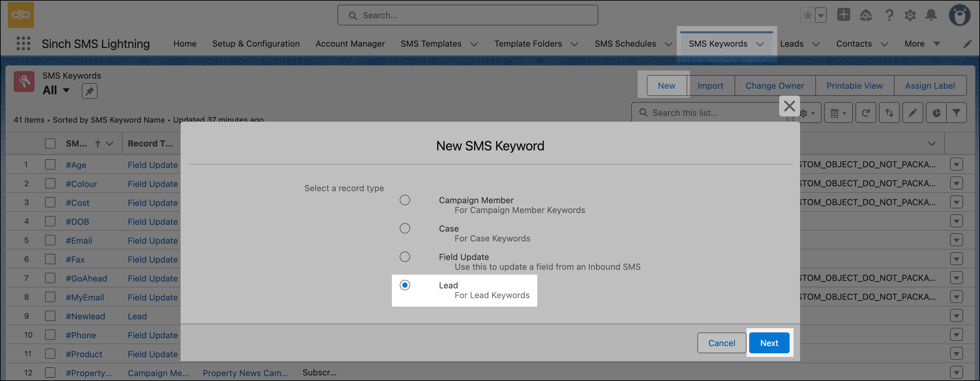Expand the Contacts tab menu
The height and width of the screenshot is (381, 980).
[884, 44]
